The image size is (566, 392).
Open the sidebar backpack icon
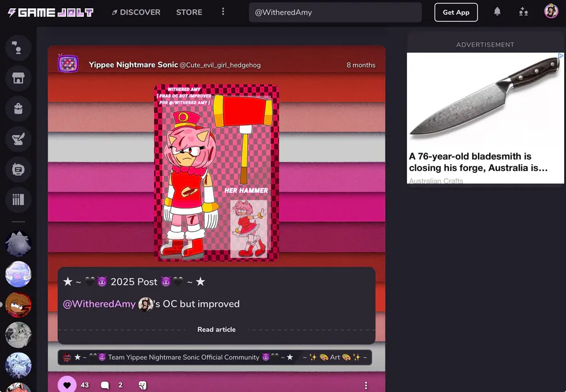tap(18, 109)
